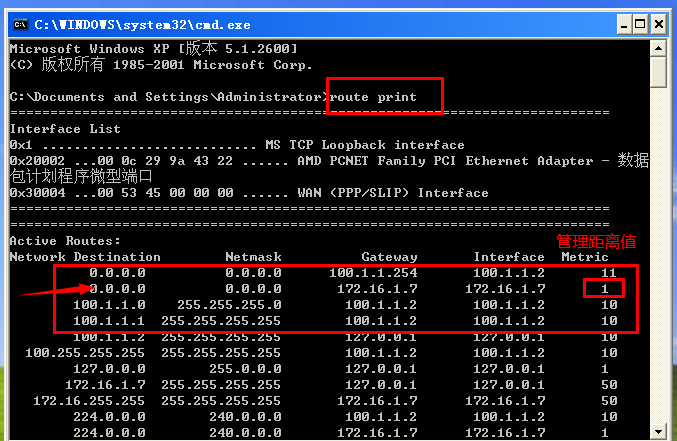Click metric value 11 in first route
This screenshot has height=441, width=677.
point(609,273)
